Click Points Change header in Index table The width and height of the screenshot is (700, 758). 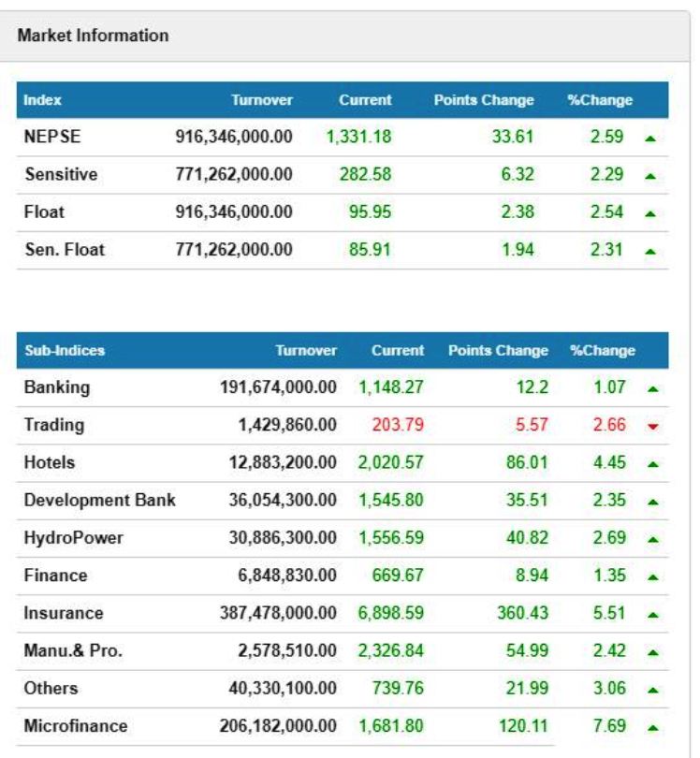point(484,100)
